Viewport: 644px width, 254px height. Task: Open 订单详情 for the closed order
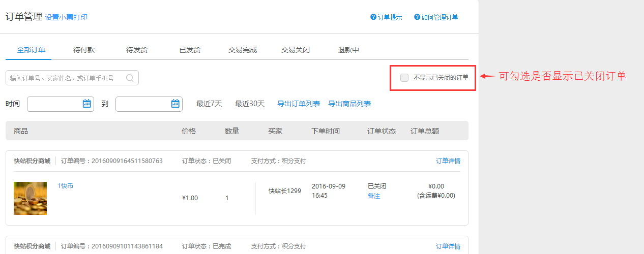[x=448, y=161]
